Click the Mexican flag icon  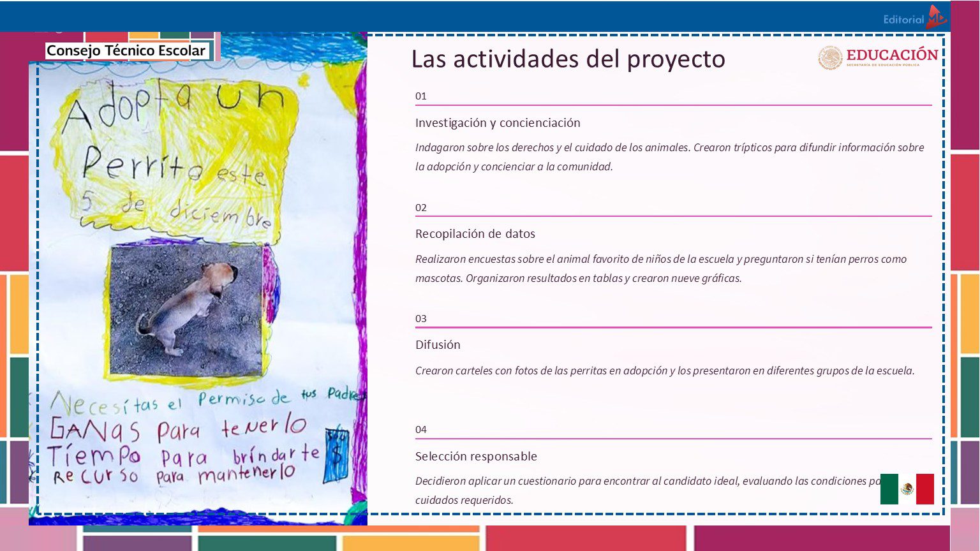(x=907, y=489)
